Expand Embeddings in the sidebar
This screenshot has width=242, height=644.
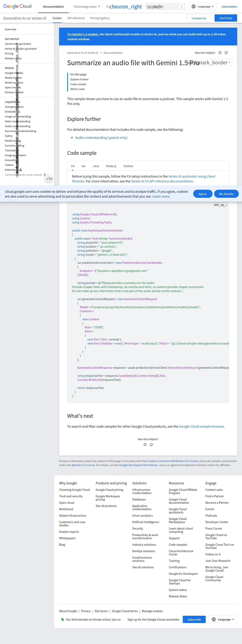(x=13, y=112)
